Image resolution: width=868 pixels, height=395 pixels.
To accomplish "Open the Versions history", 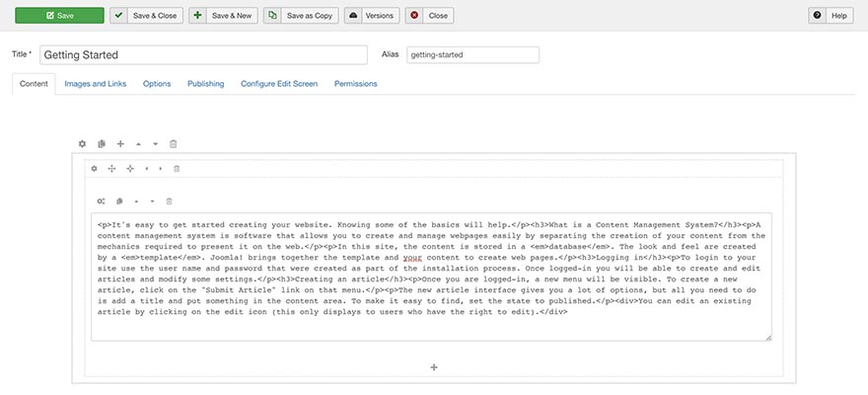I will [372, 16].
